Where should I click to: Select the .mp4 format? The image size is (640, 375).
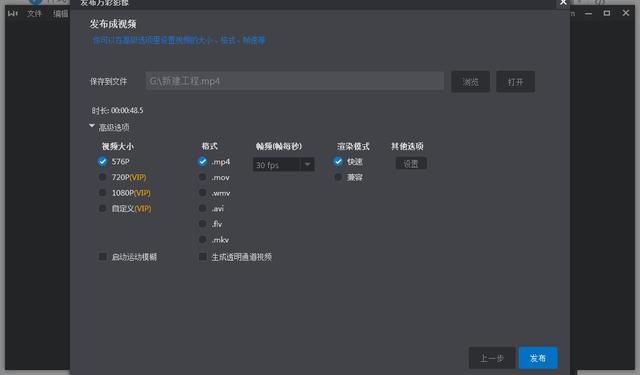(x=202, y=162)
